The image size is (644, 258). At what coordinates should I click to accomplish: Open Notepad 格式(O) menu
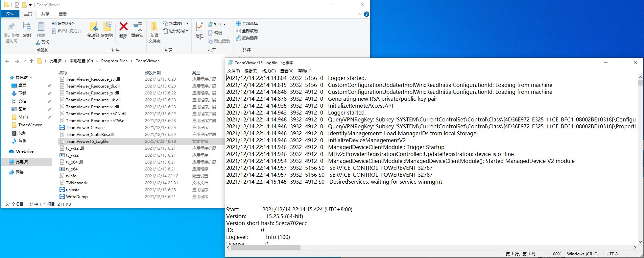point(269,71)
